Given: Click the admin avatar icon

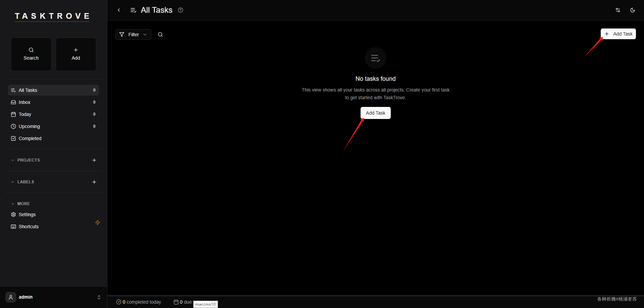Looking at the screenshot, I should (11, 297).
